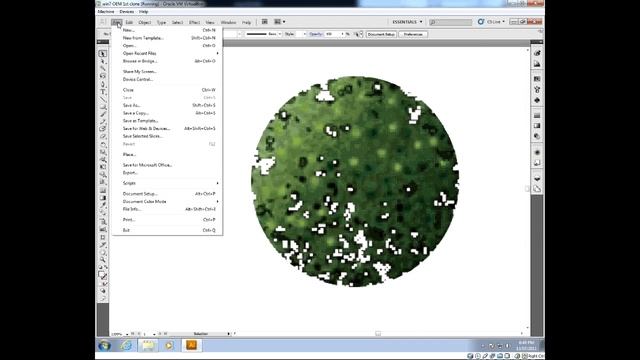Open the Object menu
The height and width of the screenshot is (360, 640).
144,22
